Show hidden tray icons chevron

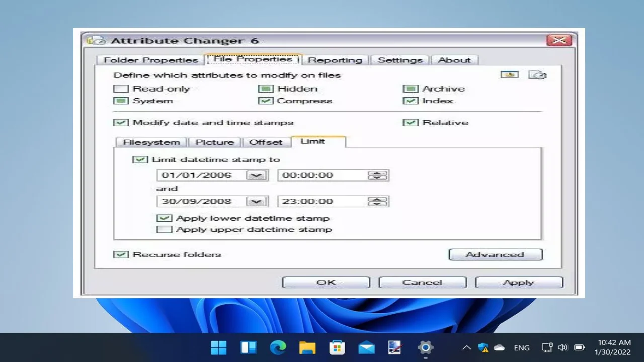(467, 347)
